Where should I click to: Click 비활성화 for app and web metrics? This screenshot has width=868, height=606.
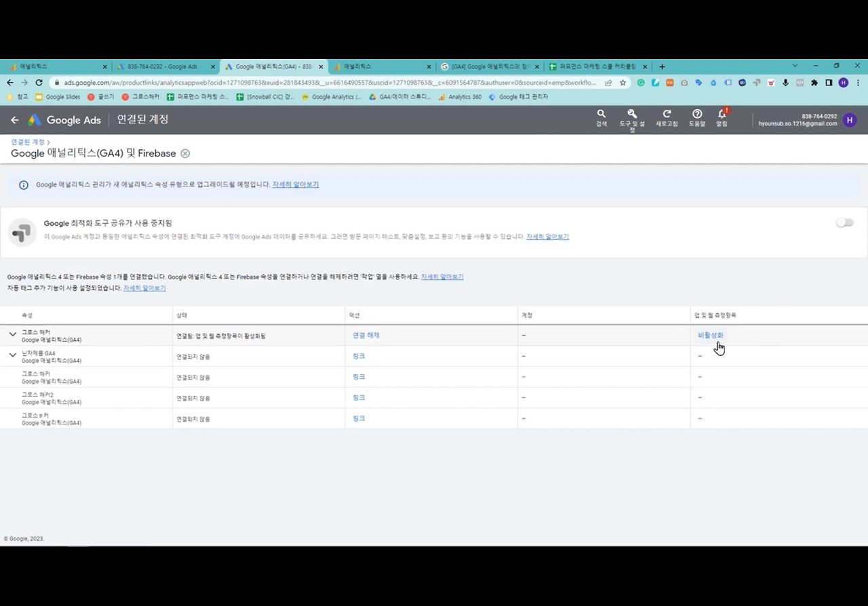711,335
